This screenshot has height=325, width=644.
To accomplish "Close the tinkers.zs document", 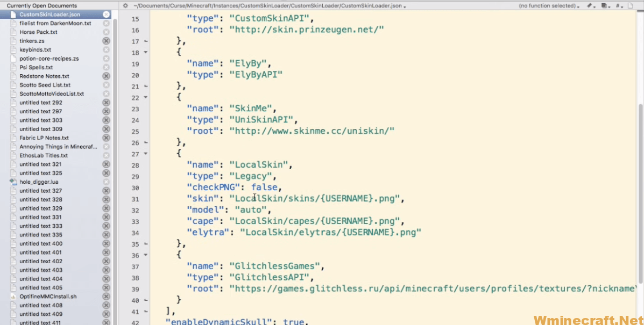I will coord(107,40).
